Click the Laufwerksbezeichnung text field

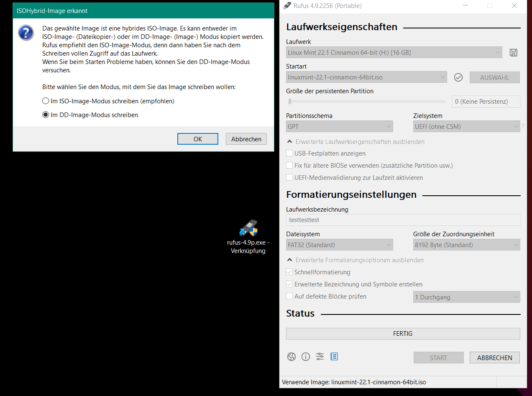pos(403,220)
